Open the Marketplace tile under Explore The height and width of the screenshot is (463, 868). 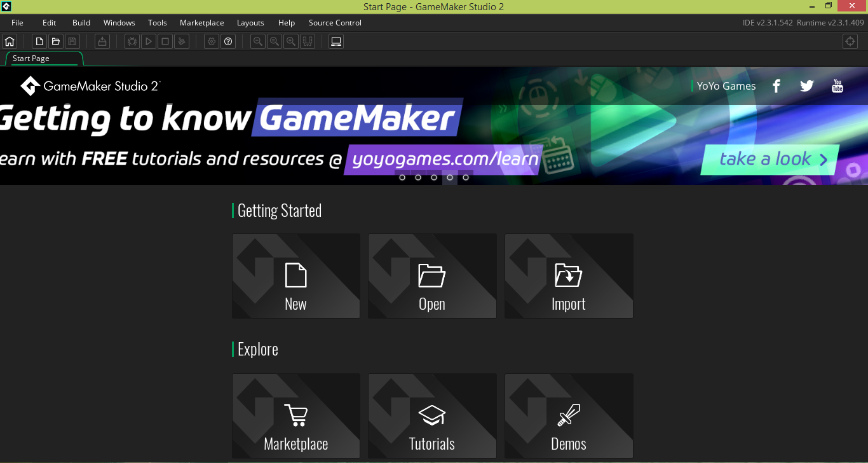(296, 416)
